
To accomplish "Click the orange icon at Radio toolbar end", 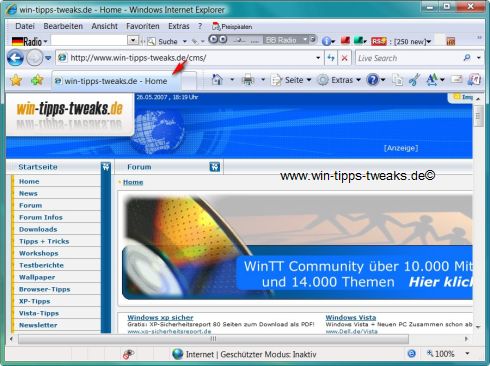I will 451,41.
